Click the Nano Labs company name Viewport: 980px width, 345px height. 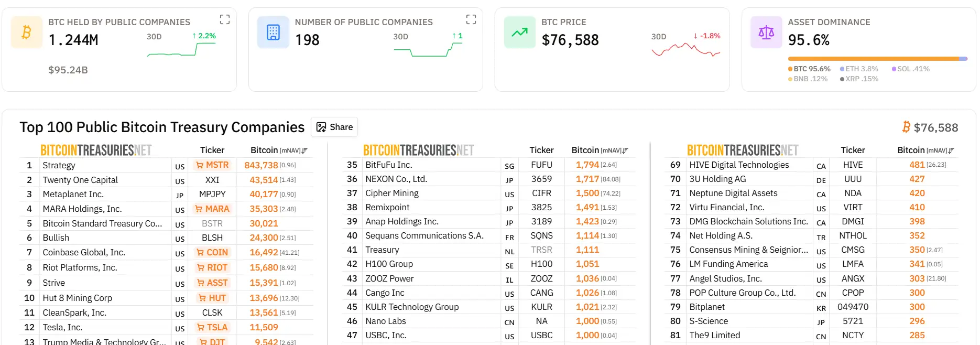coord(386,321)
